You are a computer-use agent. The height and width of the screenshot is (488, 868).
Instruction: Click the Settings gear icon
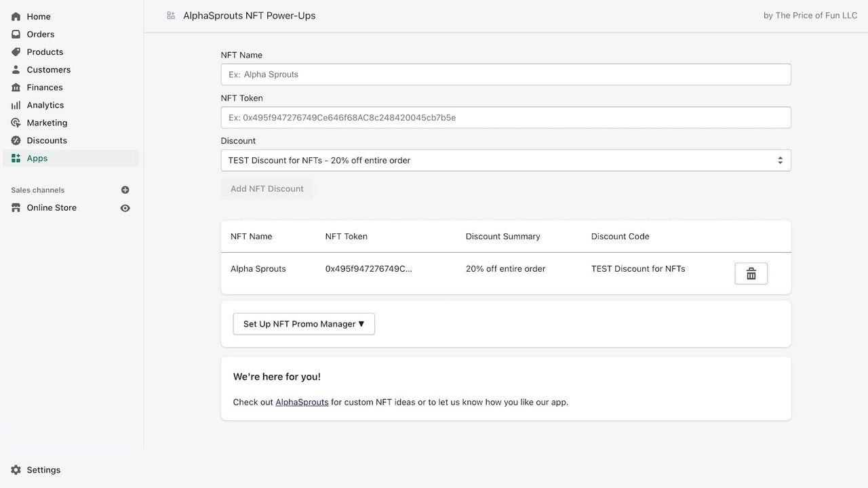pyautogui.click(x=16, y=470)
